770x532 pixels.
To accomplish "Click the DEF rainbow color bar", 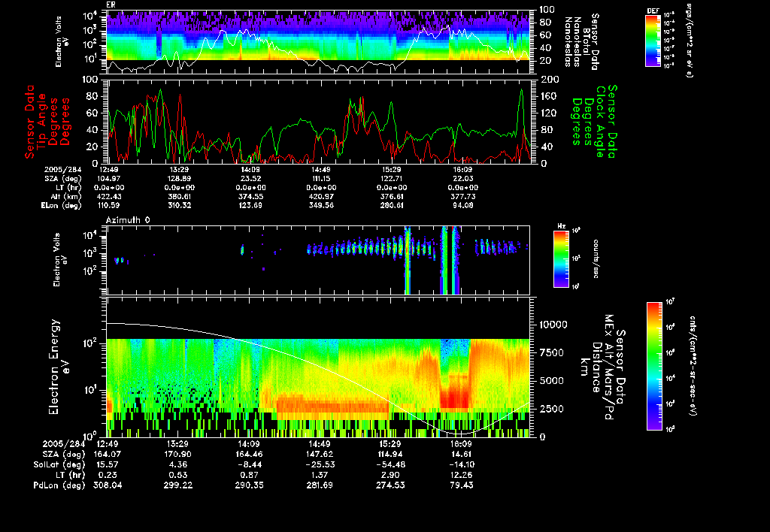I will click(653, 41).
